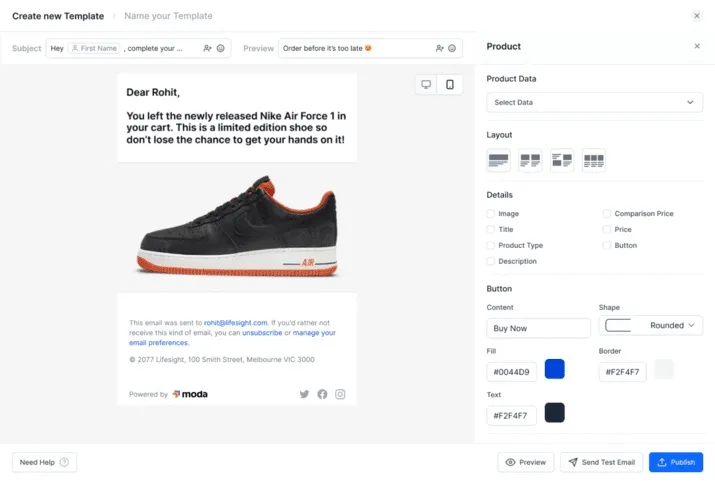This screenshot has width=715, height=481.
Task: Edit the Text hex value field
Action: (512, 416)
